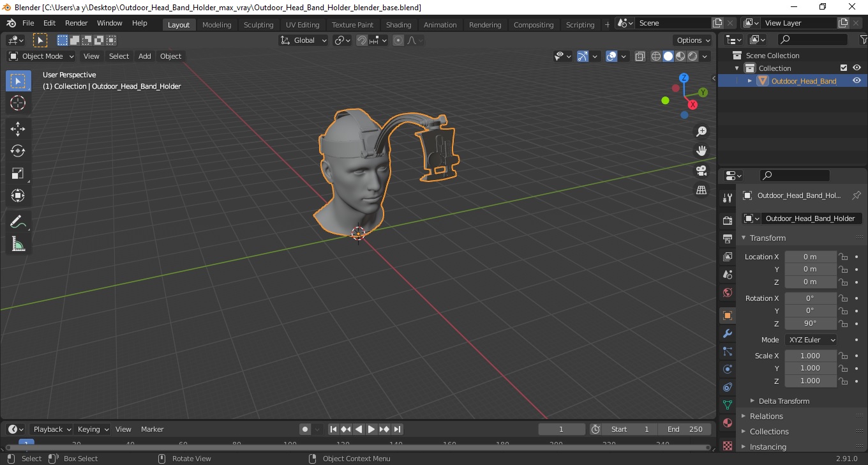
Task: Select the Annotate tool
Action: 18,222
